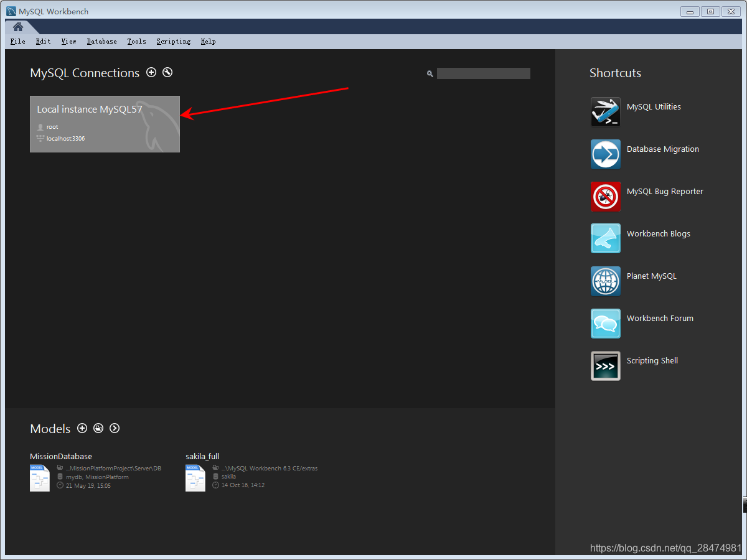Open the MySQL Bug Reporter icon
The image size is (747, 560).
[606, 197]
